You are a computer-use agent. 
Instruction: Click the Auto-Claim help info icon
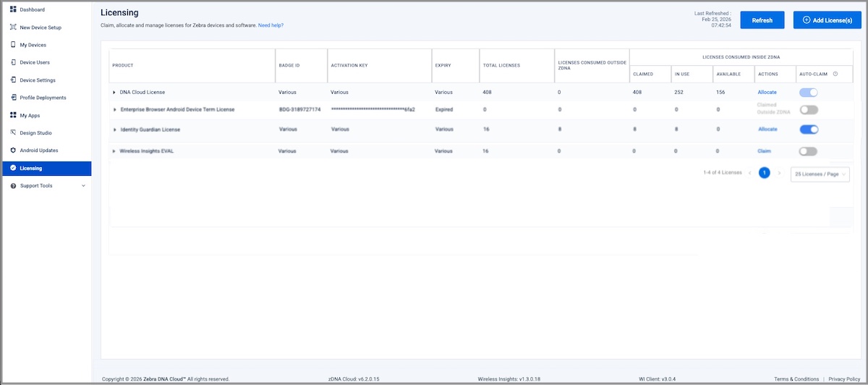pyautogui.click(x=835, y=74)
